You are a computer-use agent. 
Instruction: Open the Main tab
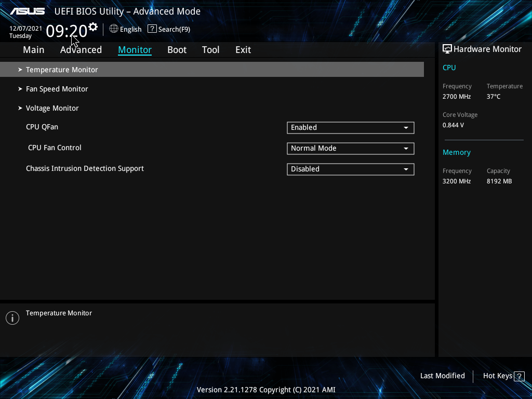34,50
